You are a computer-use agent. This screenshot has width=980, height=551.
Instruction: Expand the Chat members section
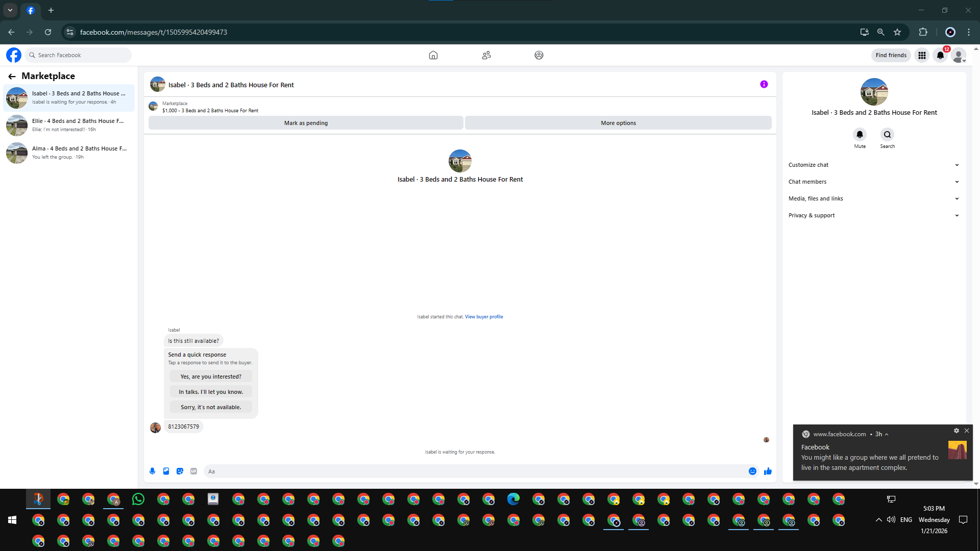click(873, 182)
